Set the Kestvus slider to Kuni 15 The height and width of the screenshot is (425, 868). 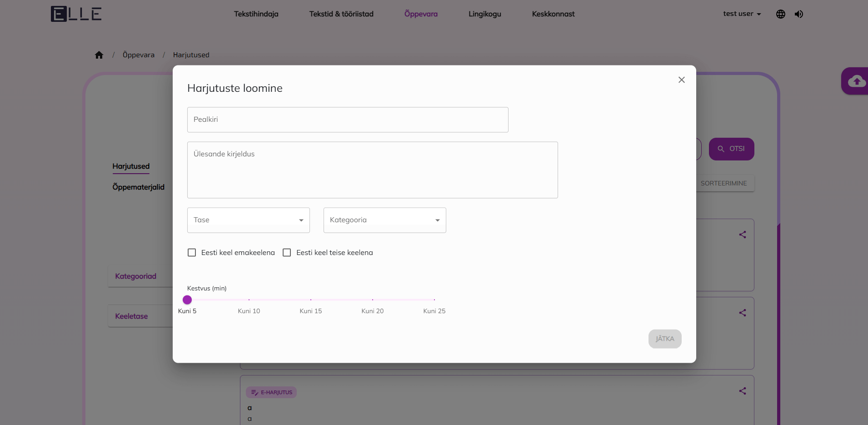click(311, 300)
